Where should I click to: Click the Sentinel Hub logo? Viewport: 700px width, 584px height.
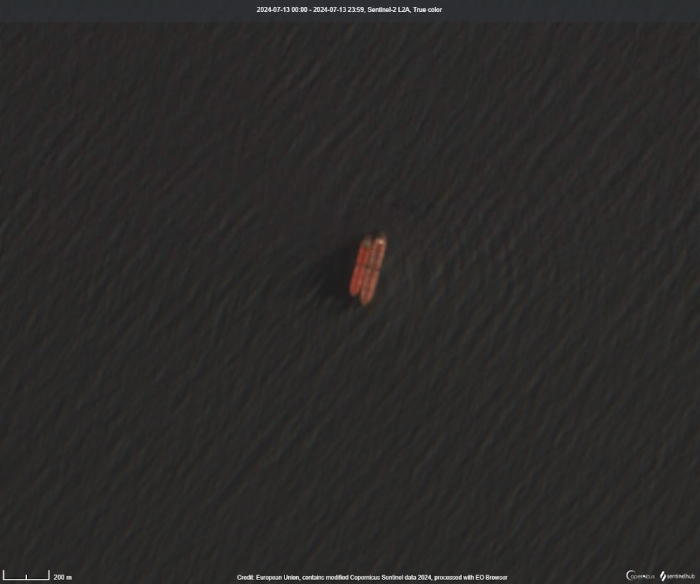tap(677, 576)
